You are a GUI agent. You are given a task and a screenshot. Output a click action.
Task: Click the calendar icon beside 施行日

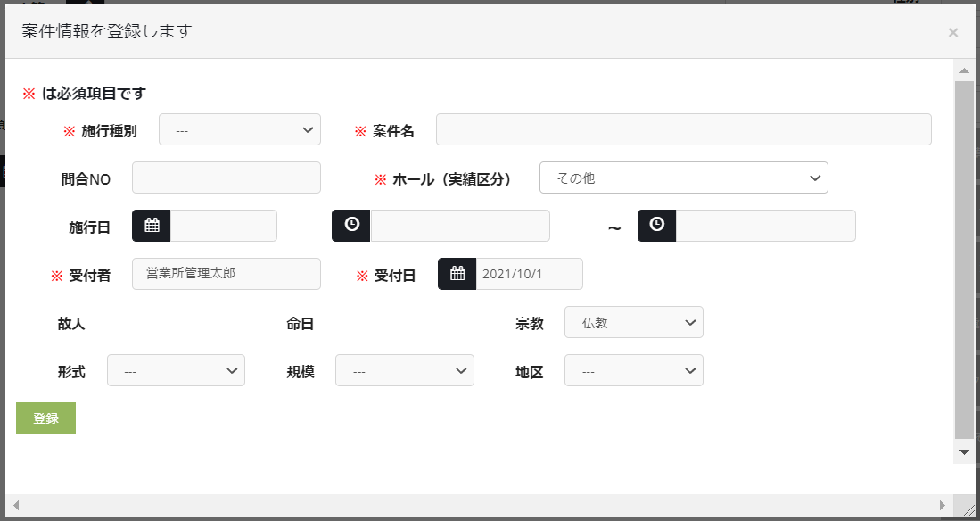click(x=152, y=226)
